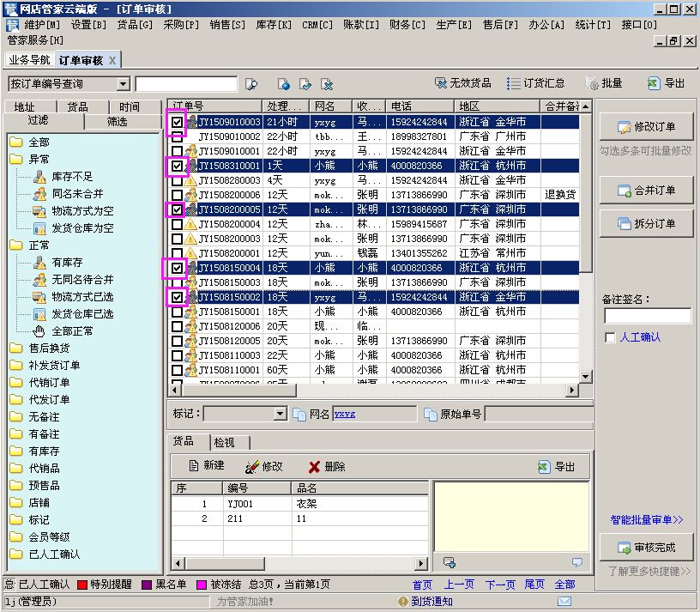The height and width of the screenshot is (612, 700).
Task: Check order JY1508200006 checkbox
Action: pos(177,195)
